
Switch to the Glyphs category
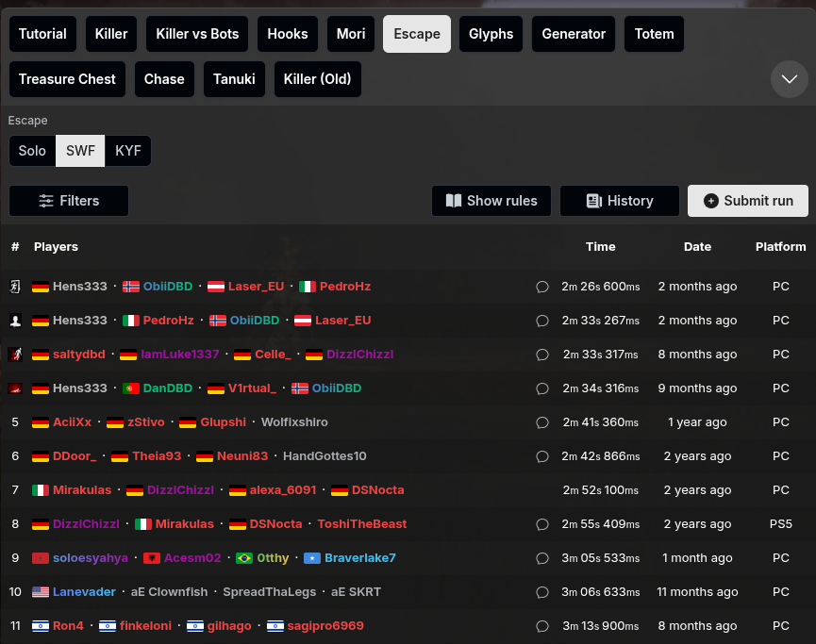(491, 34)
